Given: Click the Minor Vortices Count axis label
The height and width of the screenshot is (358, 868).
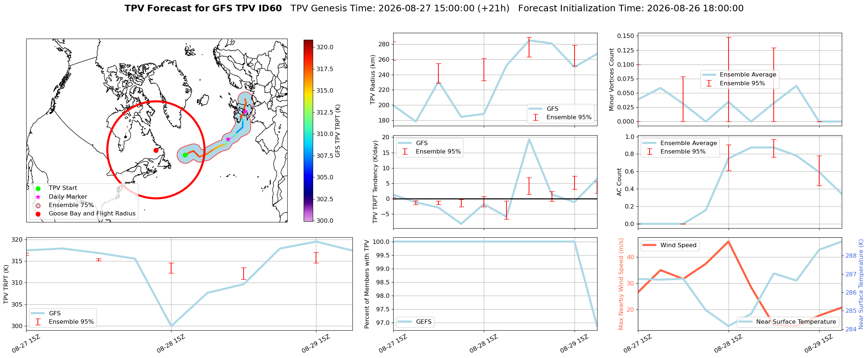Looking at the screenshot, I should click(611, 79).
